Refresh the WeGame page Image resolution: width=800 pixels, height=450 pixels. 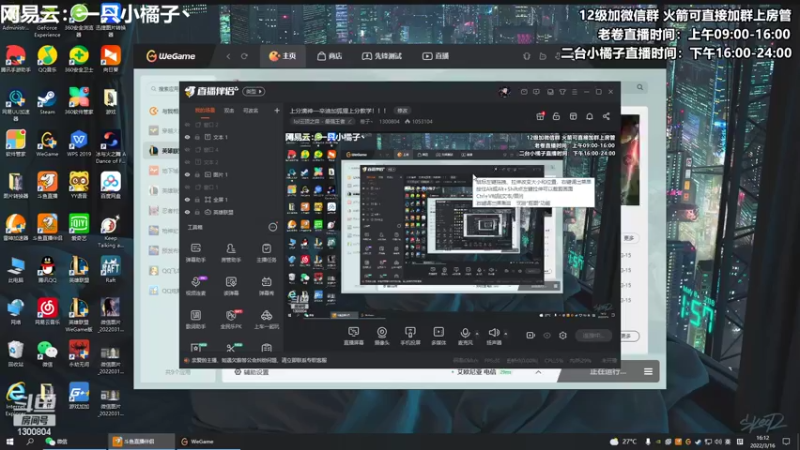click(244, 56)
